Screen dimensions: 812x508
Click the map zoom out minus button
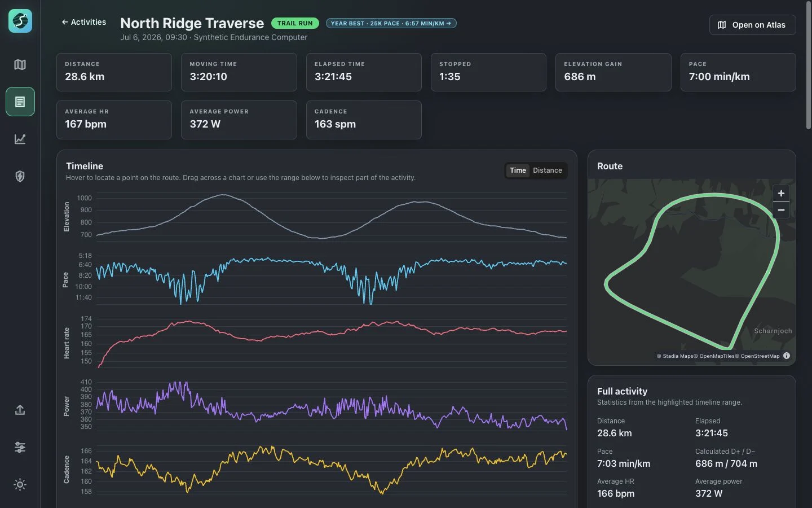pos(781,210)
